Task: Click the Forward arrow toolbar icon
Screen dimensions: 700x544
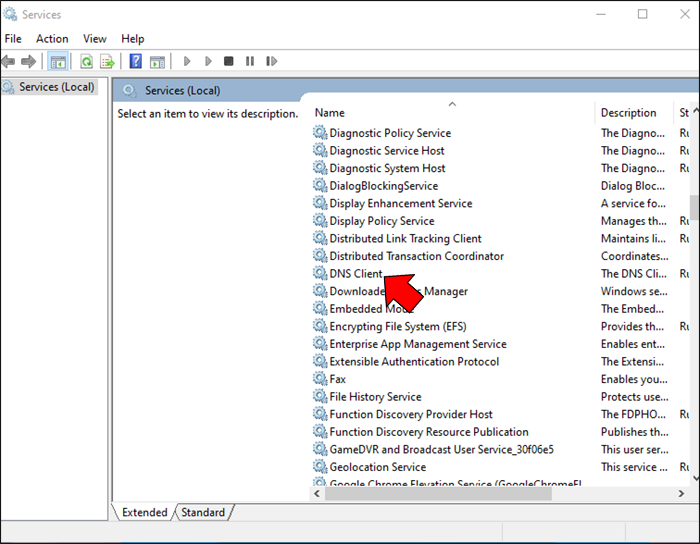Action: click(29, 61)
